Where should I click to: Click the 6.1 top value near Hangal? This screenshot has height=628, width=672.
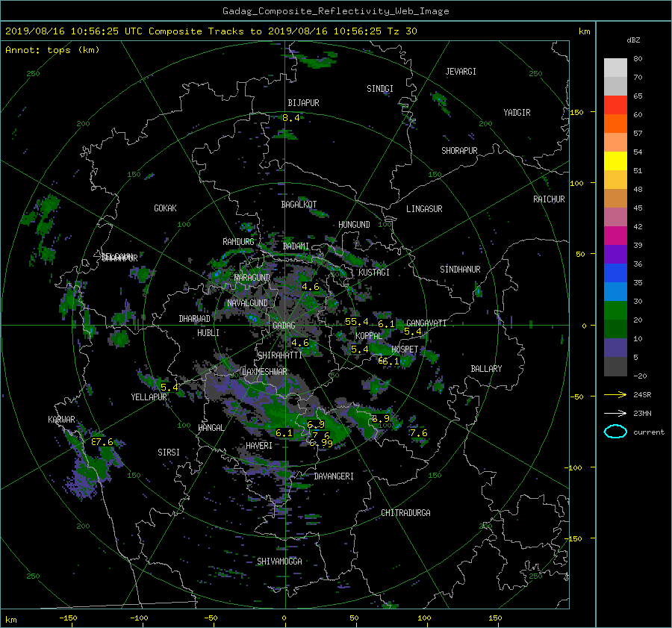(284, 433)
